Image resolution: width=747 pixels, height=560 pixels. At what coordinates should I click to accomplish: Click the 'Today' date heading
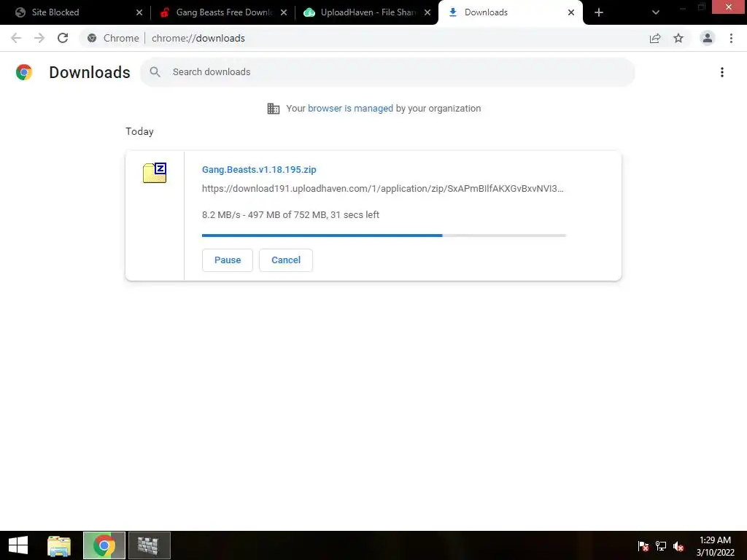tap(139, 131)
